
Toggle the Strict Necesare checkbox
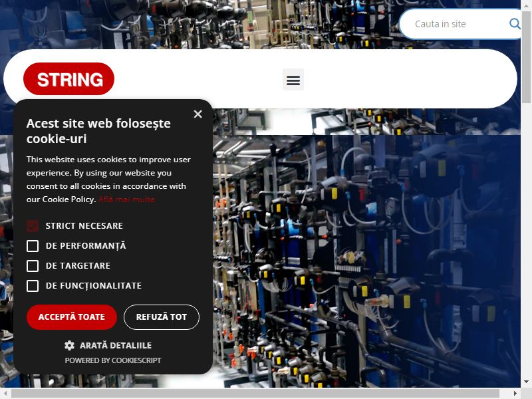(33, 226)
